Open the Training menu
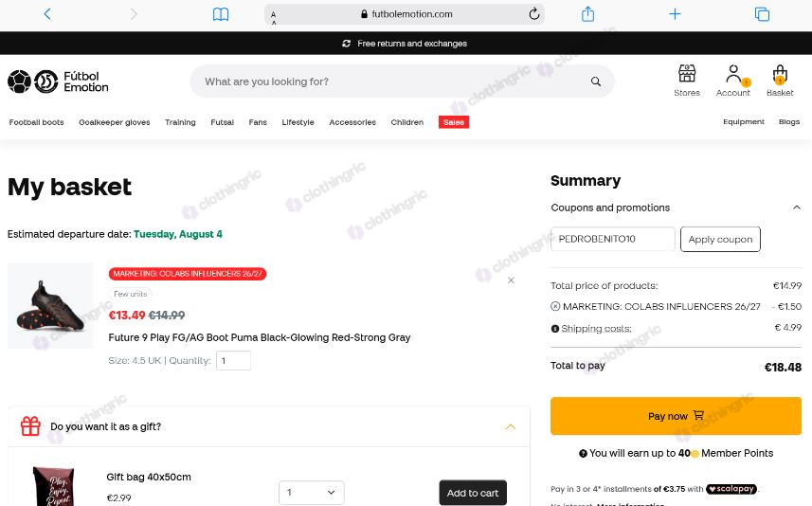This screenshot has height=506, width=812. click(x=180, y=122)
